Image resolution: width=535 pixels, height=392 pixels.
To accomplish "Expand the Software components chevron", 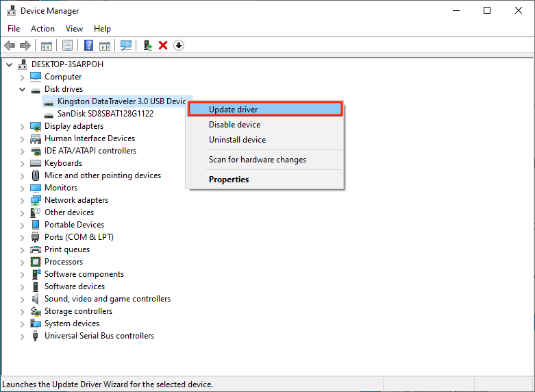I will pyautogui.click(x=23, y=275).
